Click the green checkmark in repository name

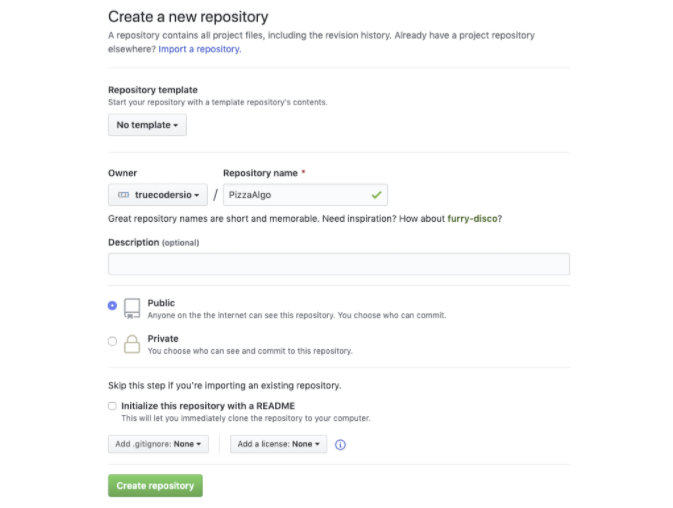(x=376, y=195)
